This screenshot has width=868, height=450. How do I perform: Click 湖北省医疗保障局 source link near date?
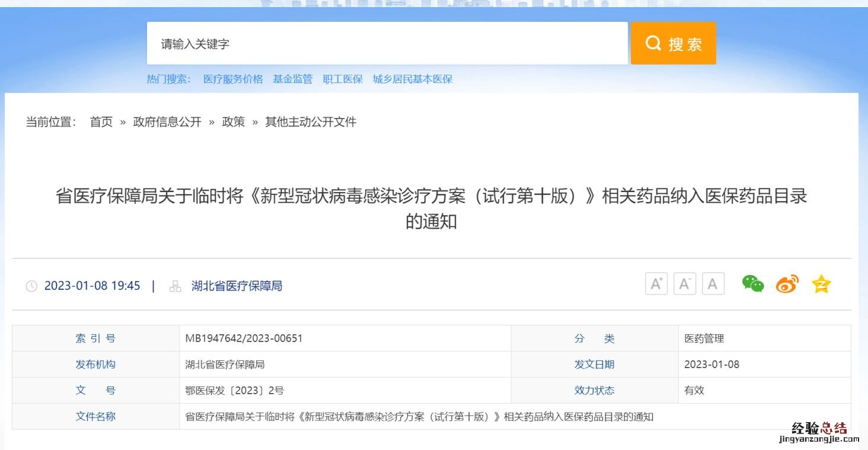point(237,286)
